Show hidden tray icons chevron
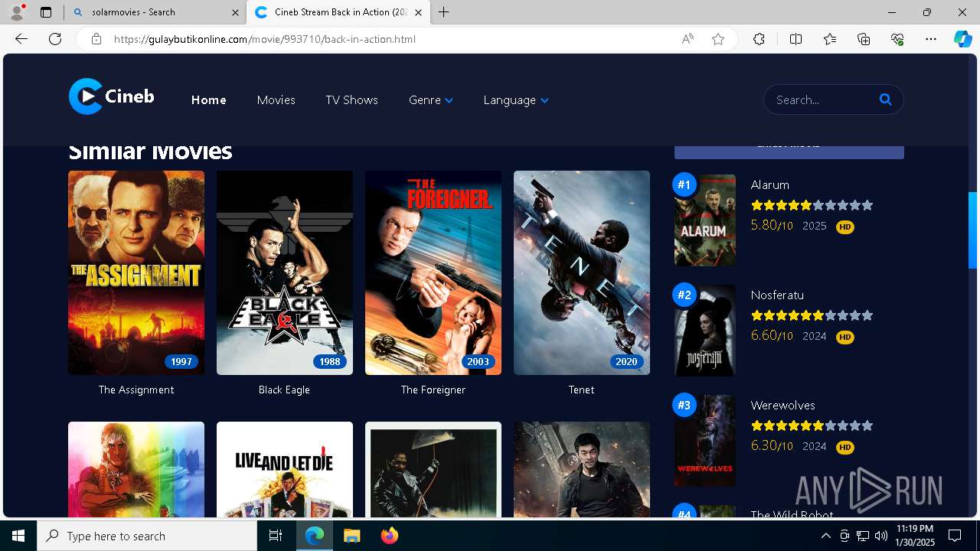The height and width of the screenshot is (551, 980). [826, 536]
